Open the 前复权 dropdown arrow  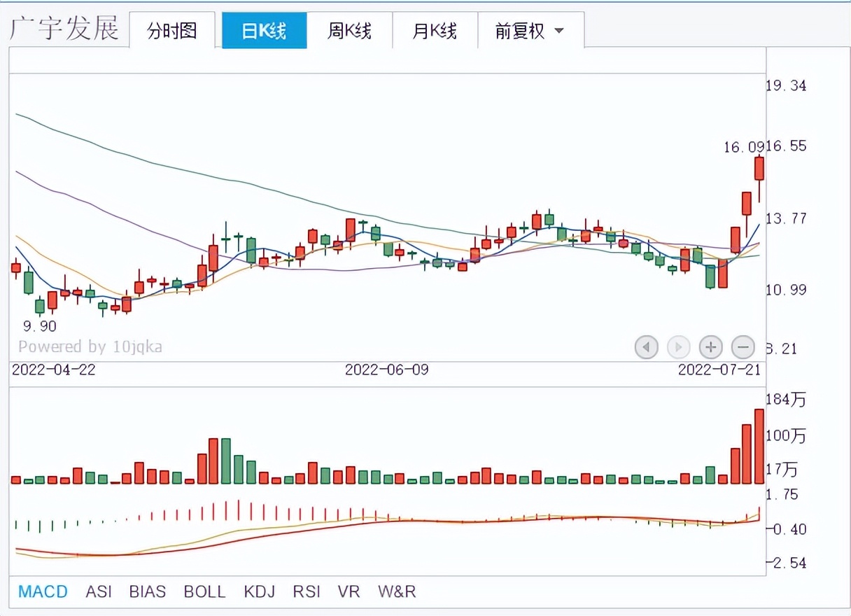(558, 31)
